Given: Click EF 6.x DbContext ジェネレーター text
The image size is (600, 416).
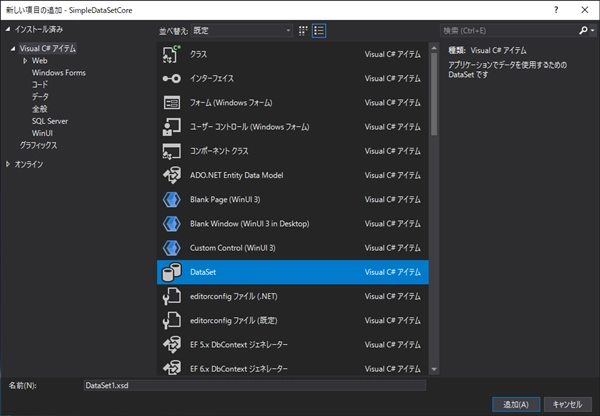Looking at the screenshot, I should [239, 369].
